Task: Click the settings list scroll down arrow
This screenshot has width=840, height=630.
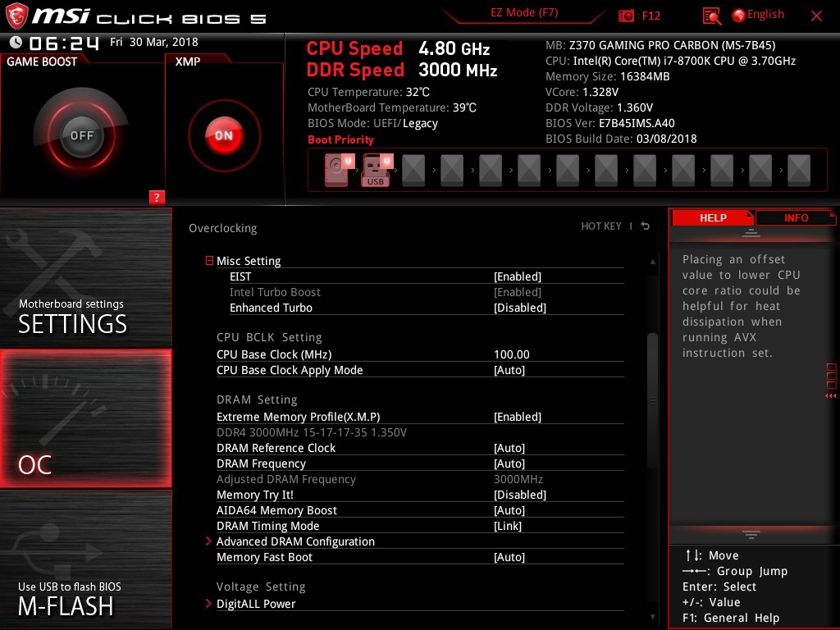Action: pos(652,617)
